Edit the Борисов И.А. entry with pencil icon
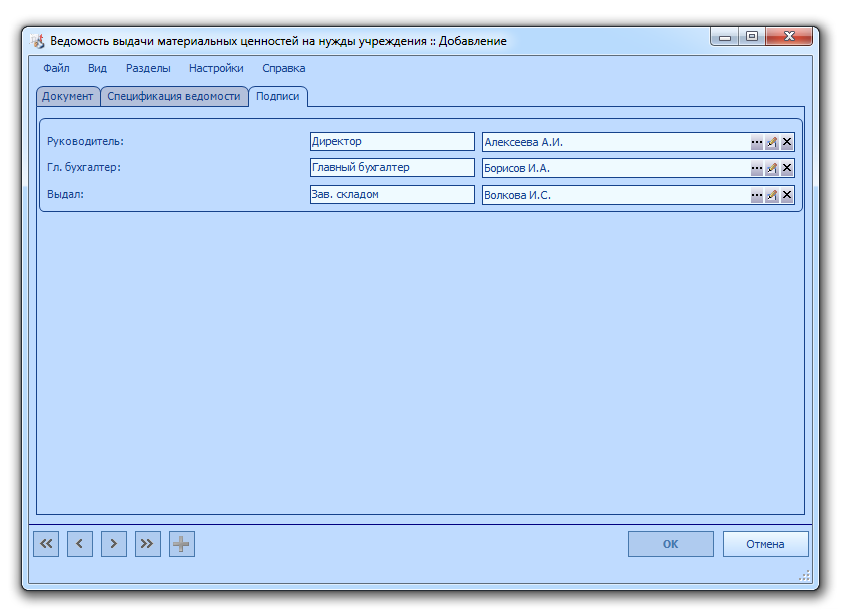 coord(772,168)
